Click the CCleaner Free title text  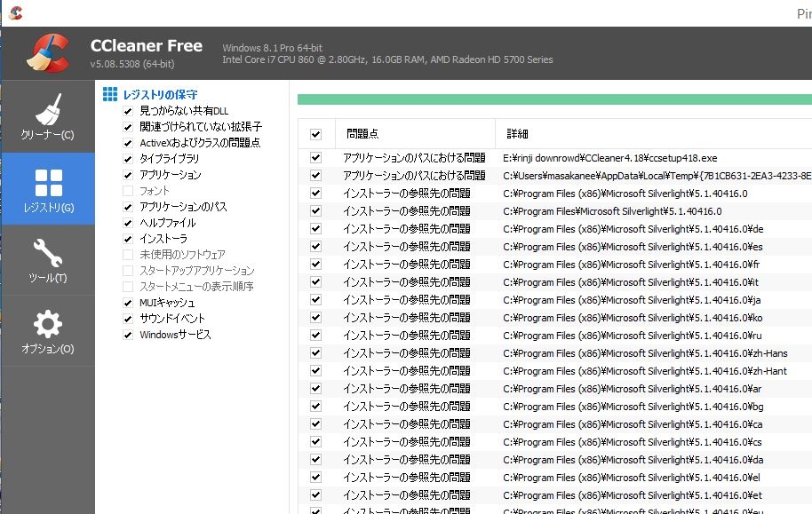coord(147,45)
